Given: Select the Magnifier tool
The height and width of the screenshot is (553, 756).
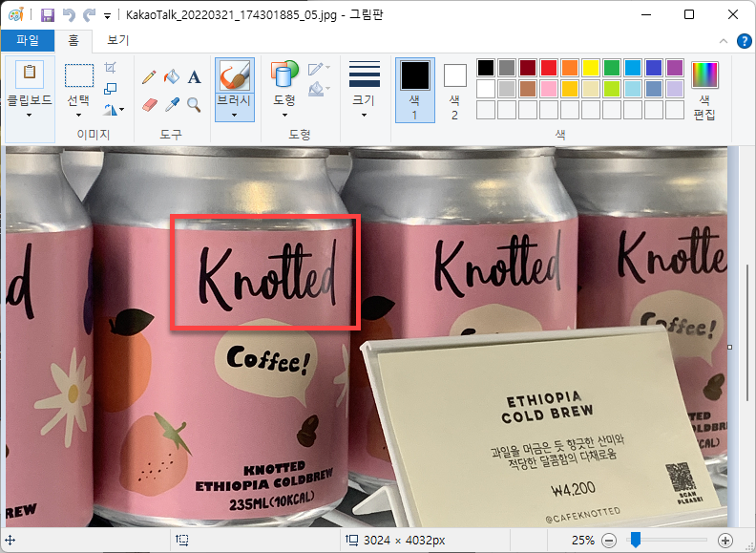Looking at the screenshot, I should (195, 105).
